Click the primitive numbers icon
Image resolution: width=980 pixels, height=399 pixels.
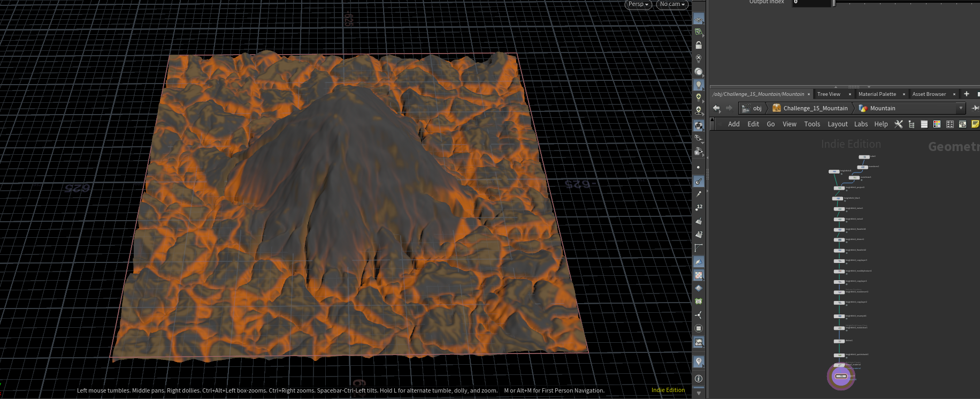pos(699,235)
